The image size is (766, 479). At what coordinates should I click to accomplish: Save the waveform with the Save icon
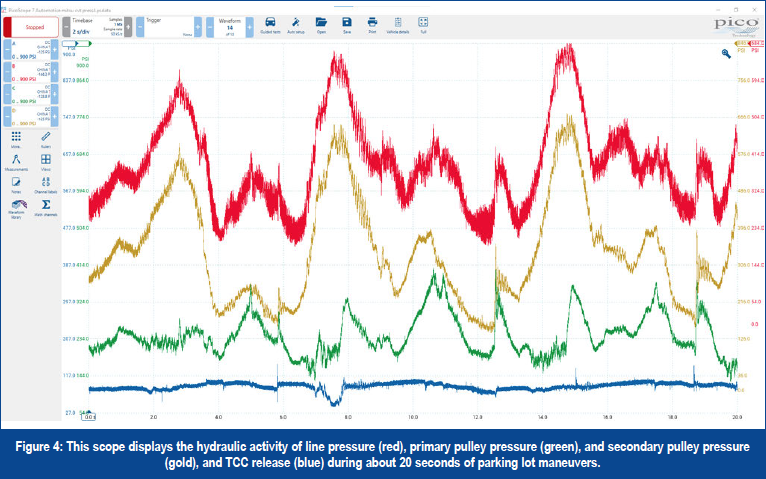point(347,24)
